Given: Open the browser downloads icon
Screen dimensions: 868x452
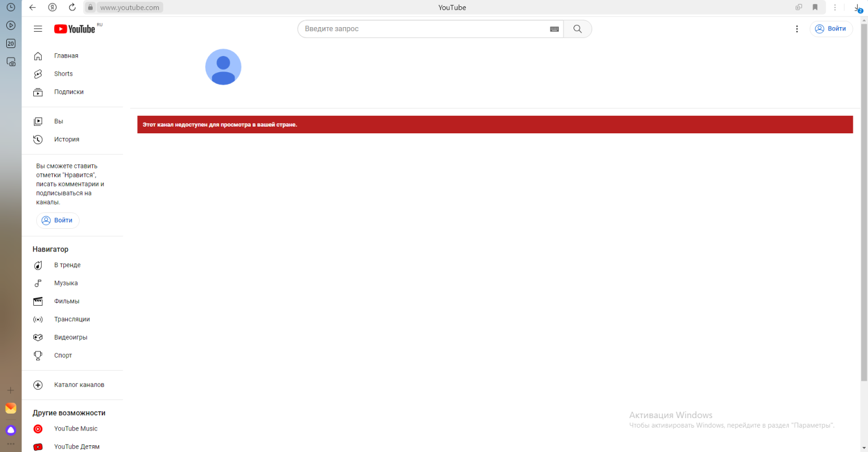Looking at the screenshot, I should [858, 7].
